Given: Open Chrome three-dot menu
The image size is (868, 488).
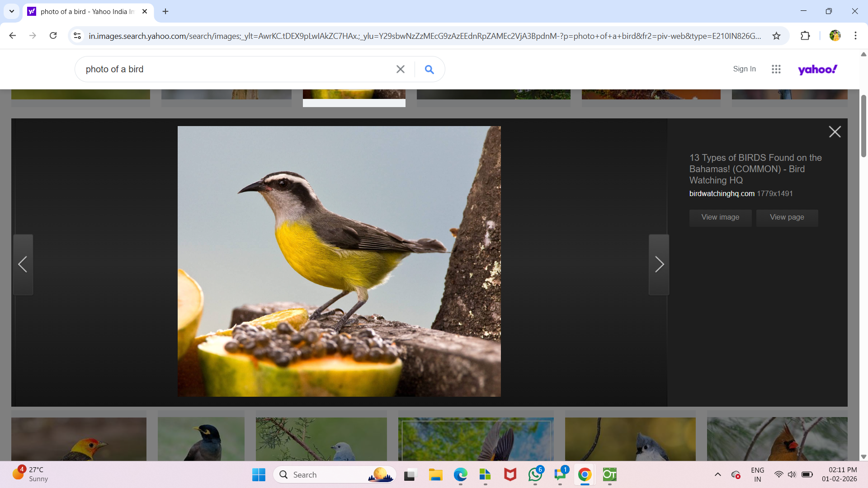Looking at the screenshot, I should tap(855, 36).
